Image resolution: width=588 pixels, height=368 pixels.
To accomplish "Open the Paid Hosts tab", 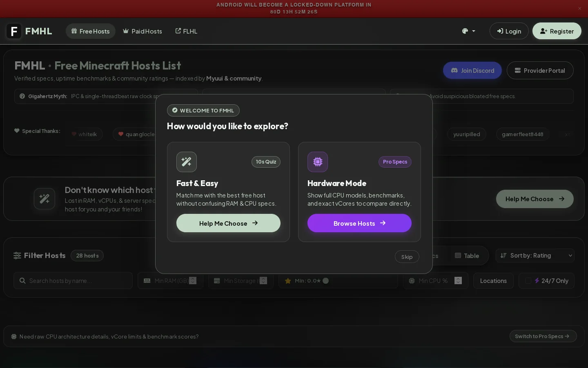I will (143, 31).
